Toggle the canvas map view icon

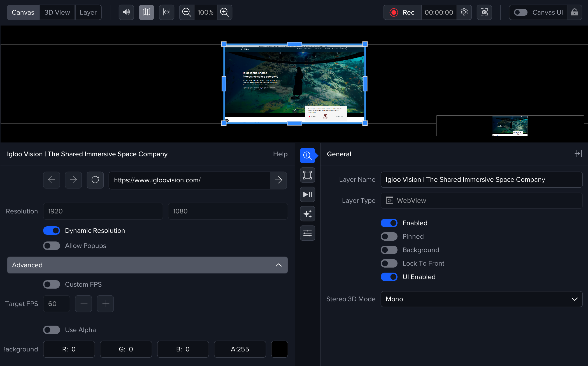pos(146,12)
